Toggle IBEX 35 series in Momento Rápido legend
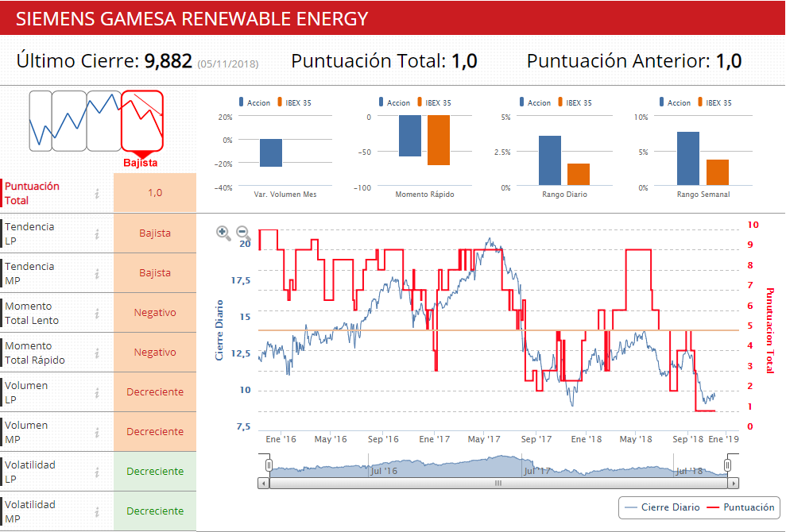Viewport: 786px width, 532px height. point(434,102)
